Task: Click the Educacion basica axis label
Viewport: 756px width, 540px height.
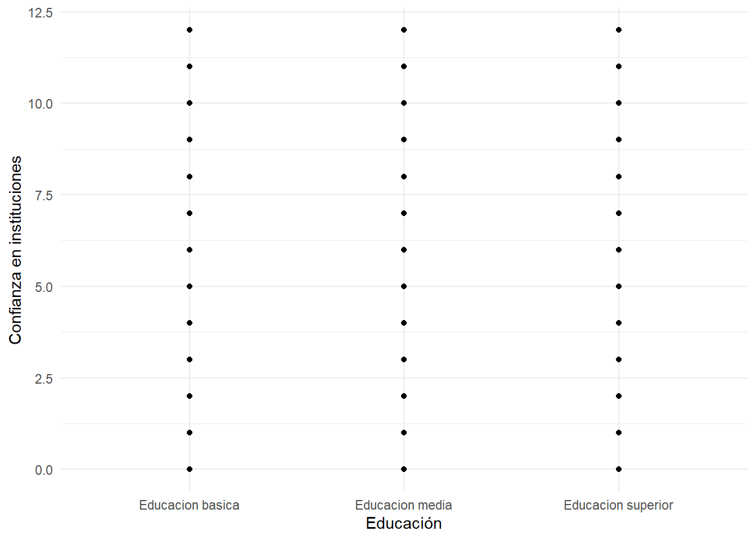Action: click(x=189, y=505)
